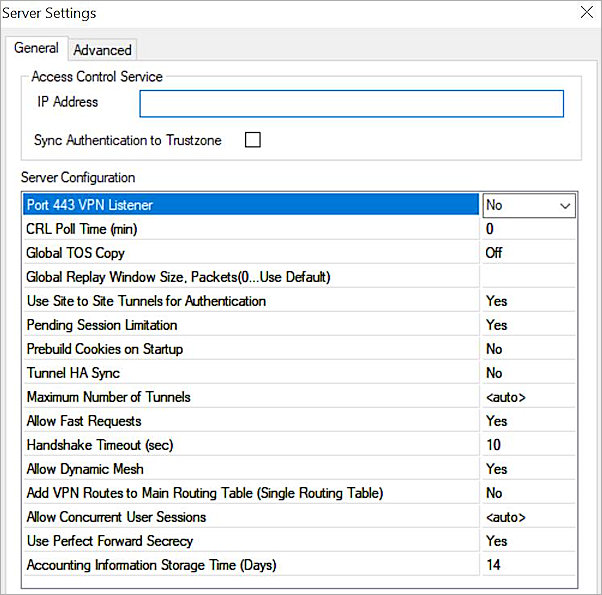Toggle the Allow Fast Requests value
Screen dimensions: 602x595
[528, 421]
